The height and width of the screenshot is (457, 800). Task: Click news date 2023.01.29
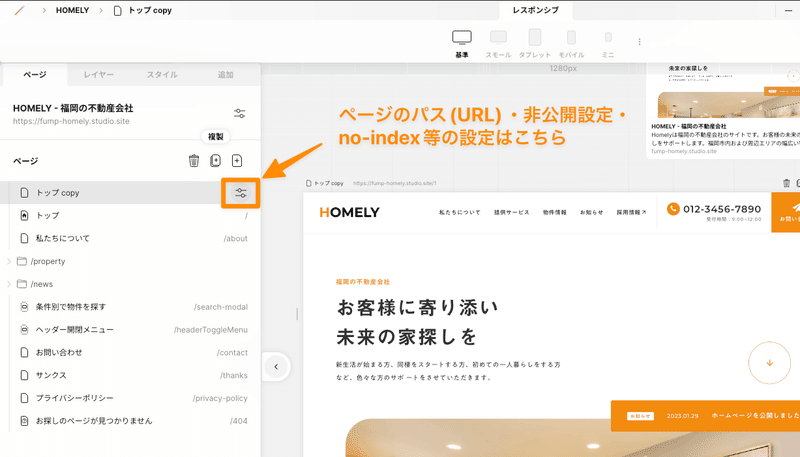pyautogui.click(x=682, y=416)
